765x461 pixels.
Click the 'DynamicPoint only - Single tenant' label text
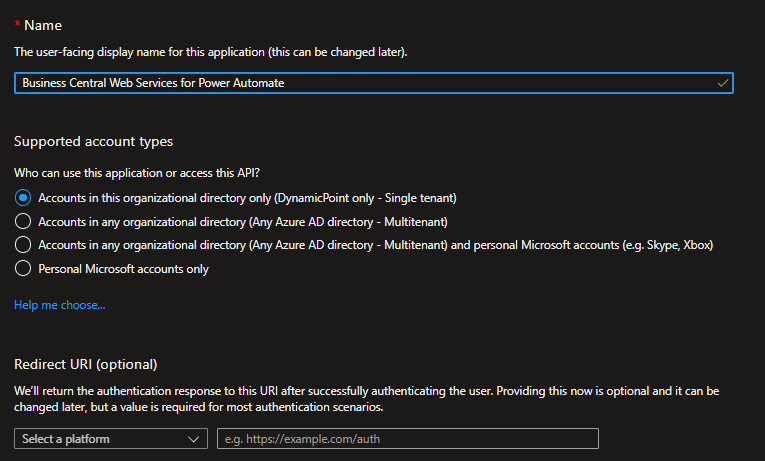[365, 198]
